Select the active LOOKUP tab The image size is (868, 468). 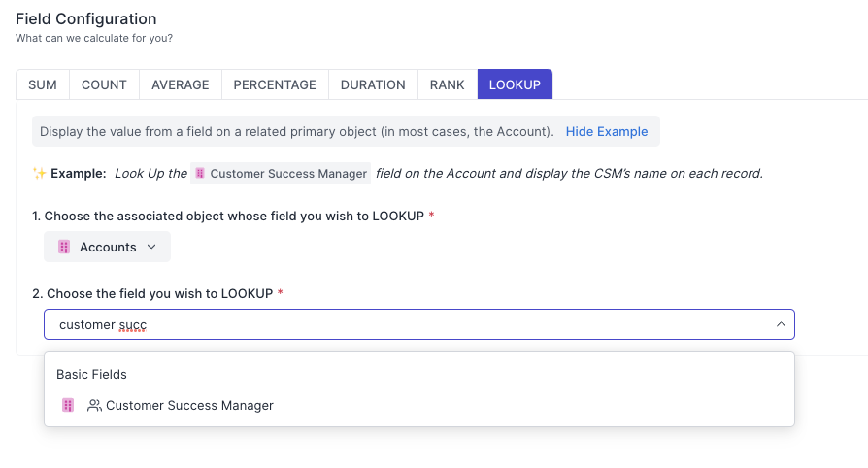[515, 84]
